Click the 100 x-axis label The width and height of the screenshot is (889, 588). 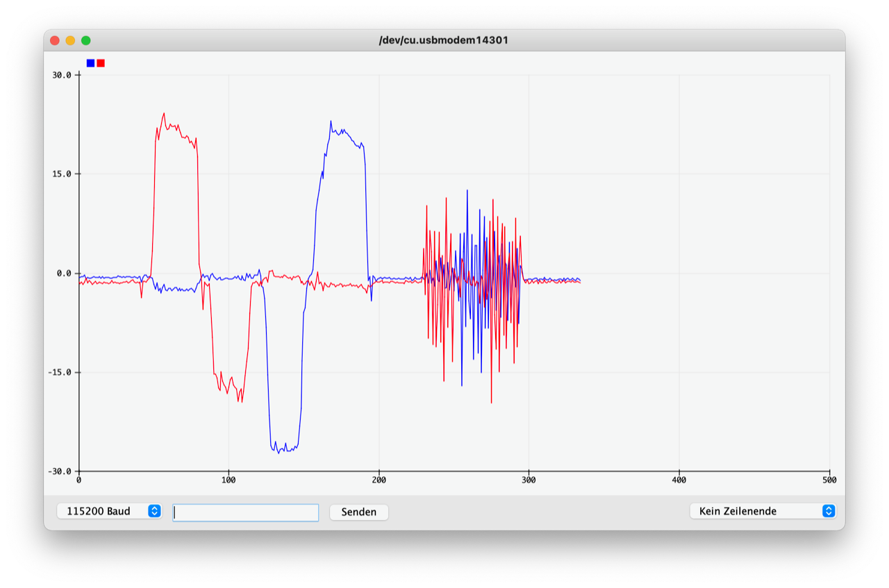point(229,480)
